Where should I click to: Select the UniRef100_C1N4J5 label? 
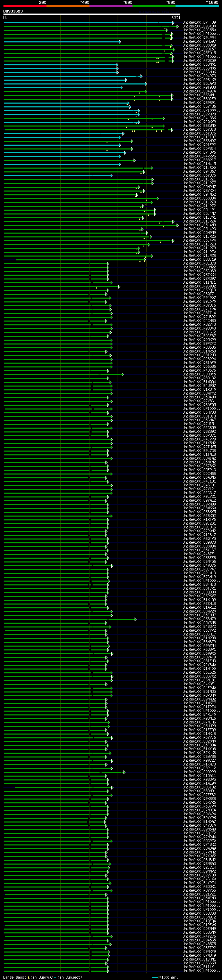[x=199, y=164]
